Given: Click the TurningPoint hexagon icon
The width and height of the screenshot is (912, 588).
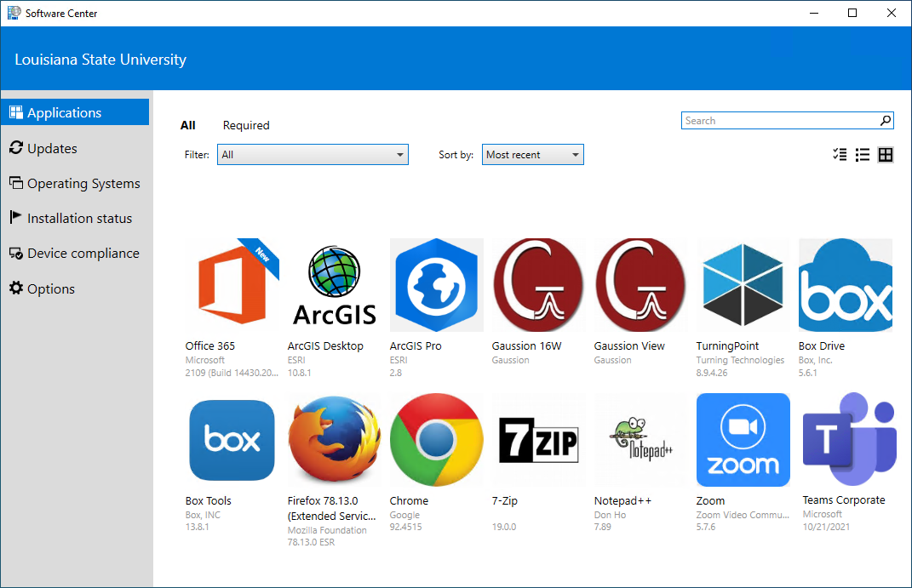Looking at the screenshot, I should (x=743, y=285).
